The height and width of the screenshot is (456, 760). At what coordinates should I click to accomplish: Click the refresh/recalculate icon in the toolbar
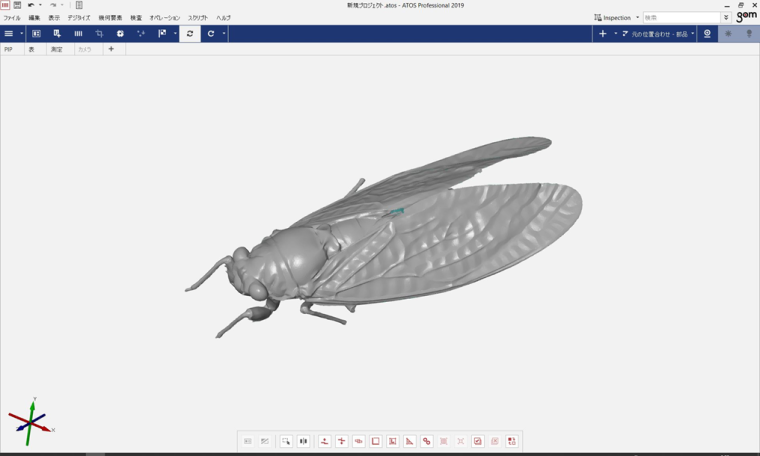coord(190,34)
